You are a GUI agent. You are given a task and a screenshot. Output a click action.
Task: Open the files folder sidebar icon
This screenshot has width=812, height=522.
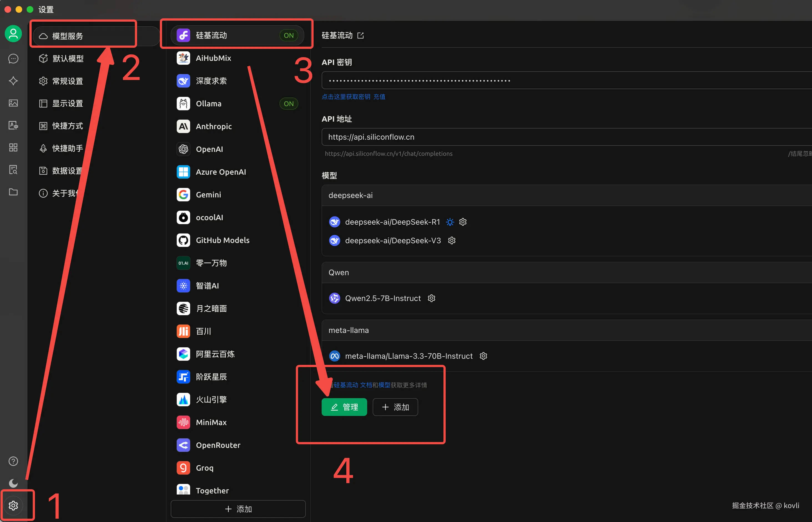(13, 192)
